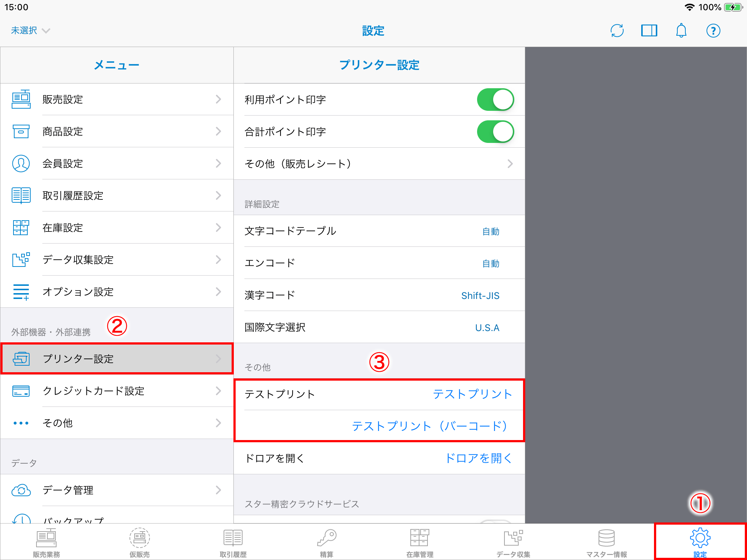Image resolution: width=747 pixels, height=560 pixels.
Task: Open 取引履歴 from the bottom navigation
Action: tap(232, 542)
